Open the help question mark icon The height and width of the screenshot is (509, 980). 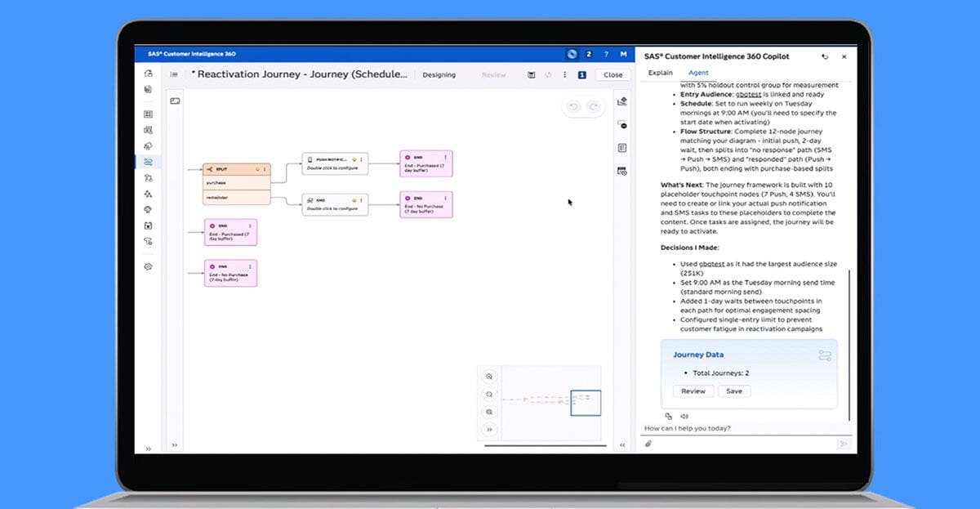point(605,54)
